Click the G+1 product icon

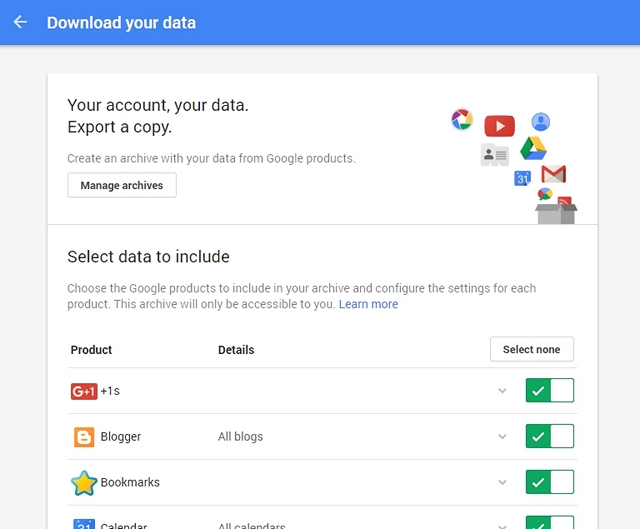[84, 391]
